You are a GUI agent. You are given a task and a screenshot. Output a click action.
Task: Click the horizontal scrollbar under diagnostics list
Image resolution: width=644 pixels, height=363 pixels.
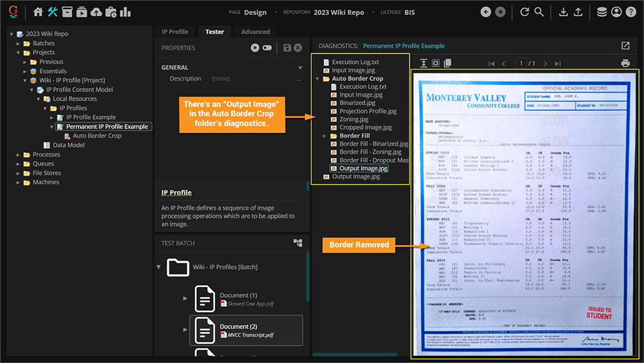(355, 355)
